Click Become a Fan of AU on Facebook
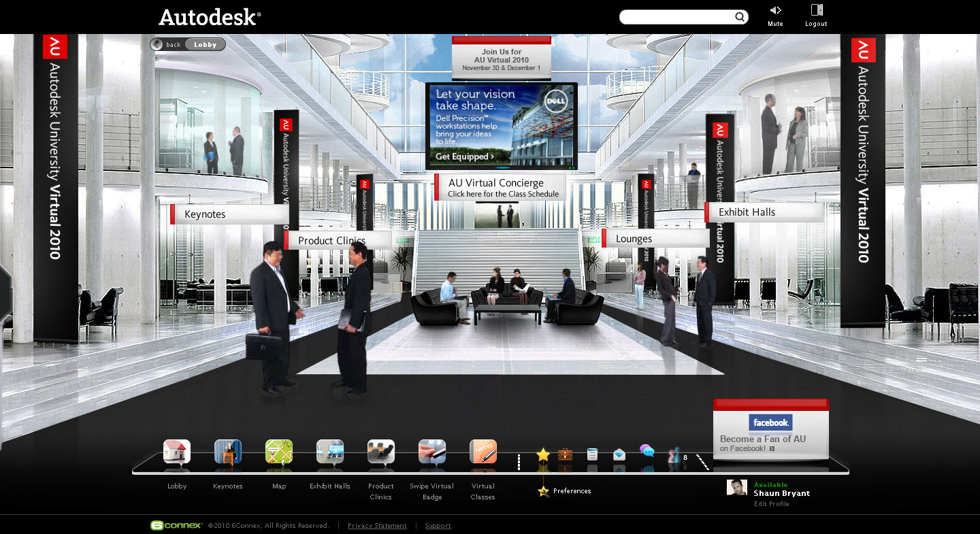Viewport: 980px width, 534px height. (763, 443)
